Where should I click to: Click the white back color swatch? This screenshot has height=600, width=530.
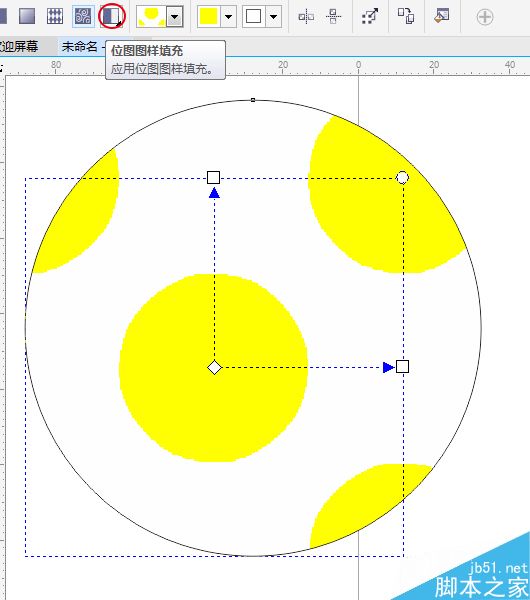coord(253,17)
